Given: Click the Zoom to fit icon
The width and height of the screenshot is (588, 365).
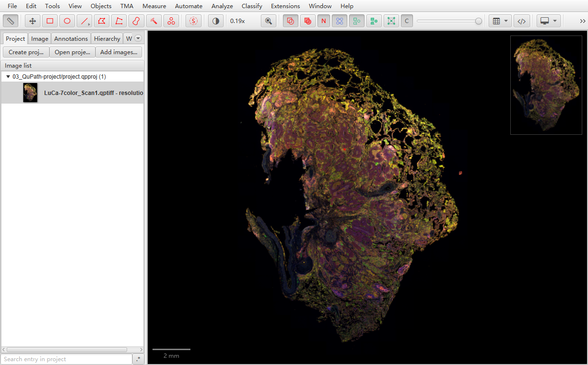Looking at the screenshot, I should (269, 21).
